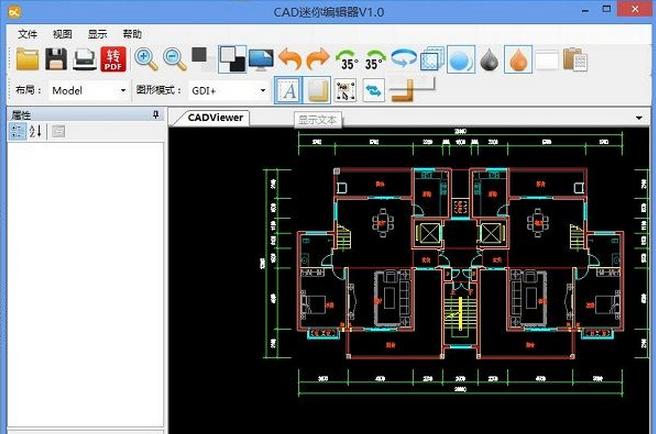Toggle the orange droplet color mode
This screenshot has height=434, width=656.
click(x=517, y=59)
